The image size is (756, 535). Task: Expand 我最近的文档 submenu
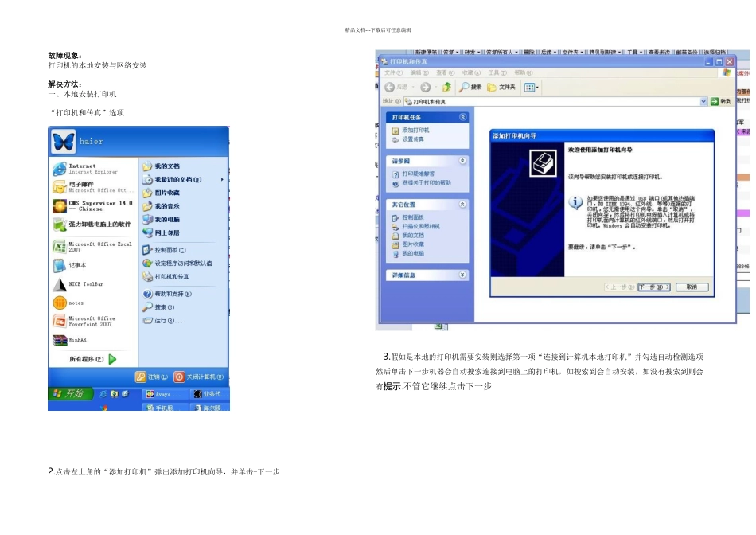(x=183, y=179)
